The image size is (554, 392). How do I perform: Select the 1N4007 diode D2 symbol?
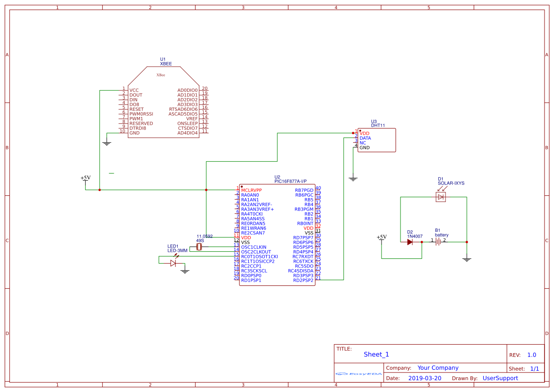coord(410,242)
